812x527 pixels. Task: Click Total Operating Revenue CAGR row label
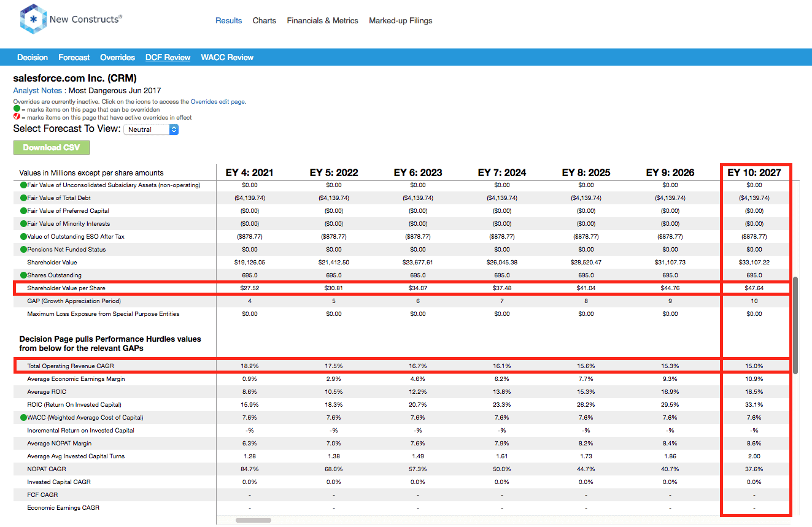pyautogui.click(x=71, y=366)
